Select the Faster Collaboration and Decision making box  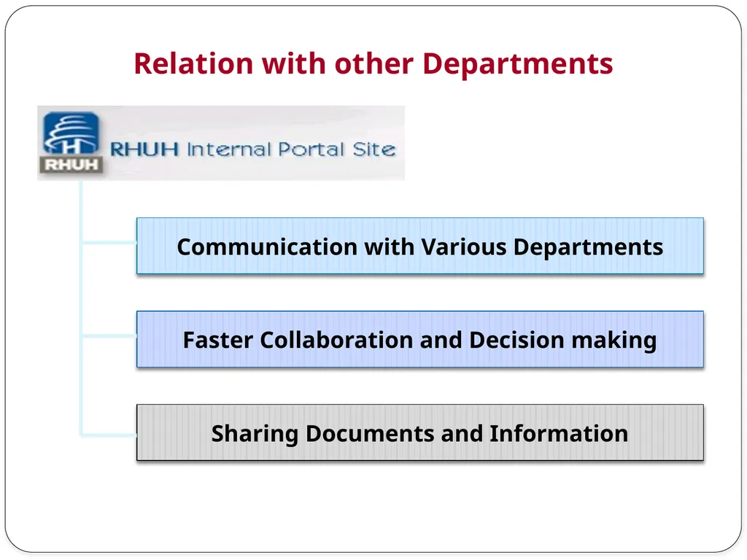[419, 339]
